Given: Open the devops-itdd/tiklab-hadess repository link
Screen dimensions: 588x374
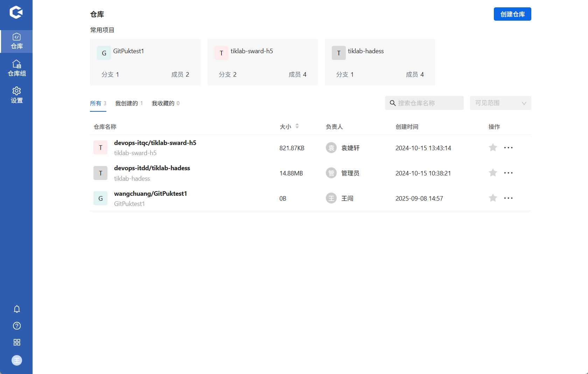Looking at the screenshot, I should [x=152, y=168].
